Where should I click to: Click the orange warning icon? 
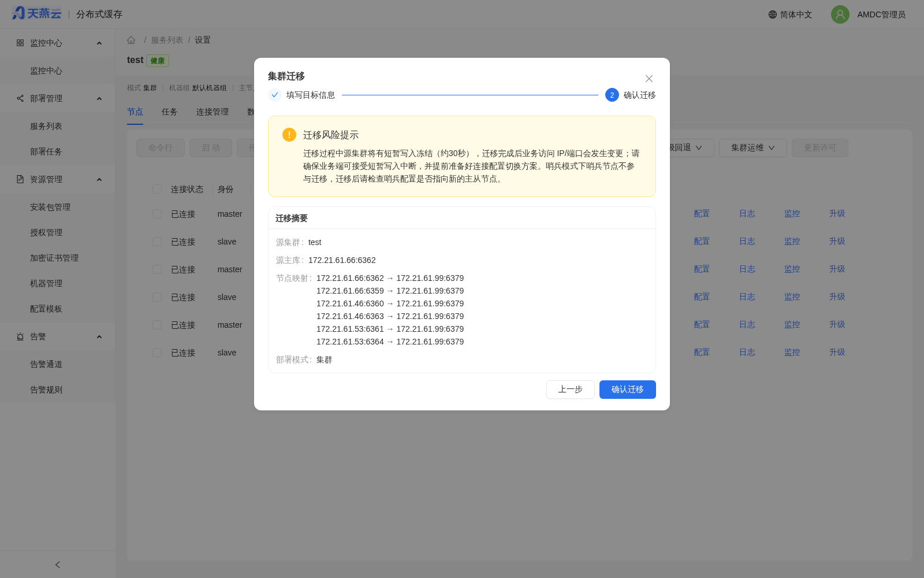(x=289, y=135)
